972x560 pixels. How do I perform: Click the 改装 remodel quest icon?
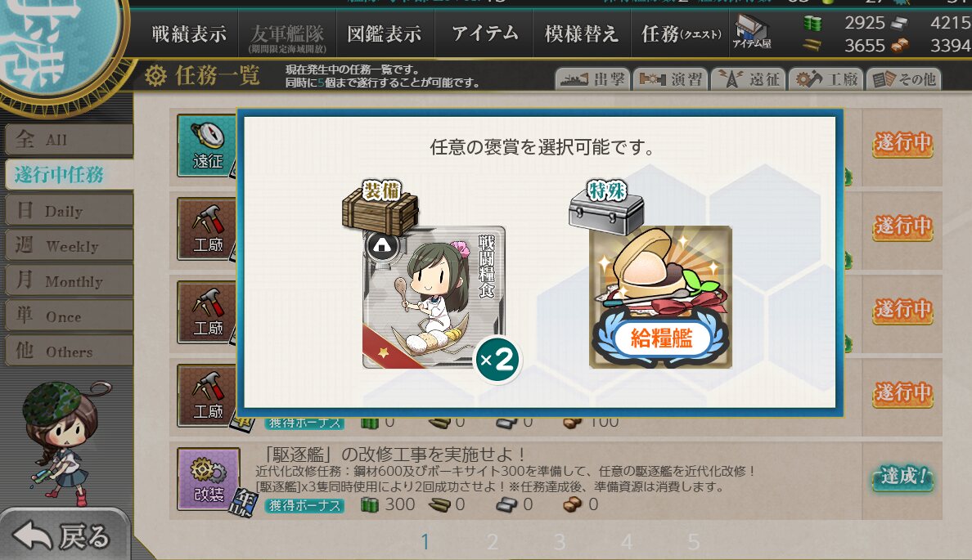click(x=209, y=479)
